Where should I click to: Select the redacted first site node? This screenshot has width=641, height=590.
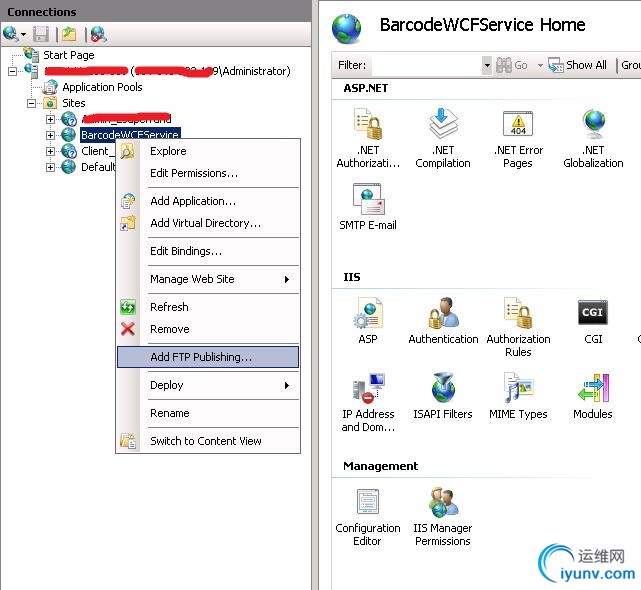(126, 119)
